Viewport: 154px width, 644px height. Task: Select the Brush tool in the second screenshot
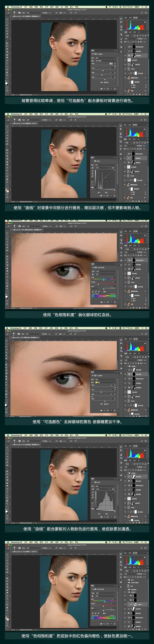[x=7, y=147]
